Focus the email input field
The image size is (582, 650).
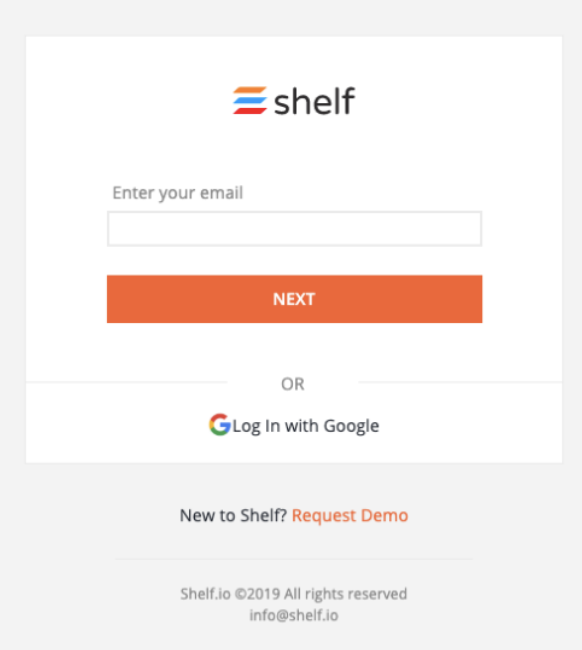(294, 229)
